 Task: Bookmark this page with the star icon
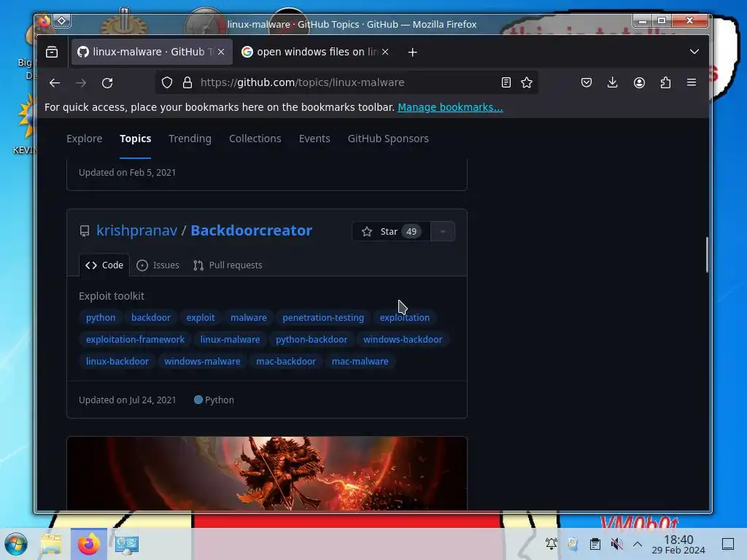pos(527,82)
